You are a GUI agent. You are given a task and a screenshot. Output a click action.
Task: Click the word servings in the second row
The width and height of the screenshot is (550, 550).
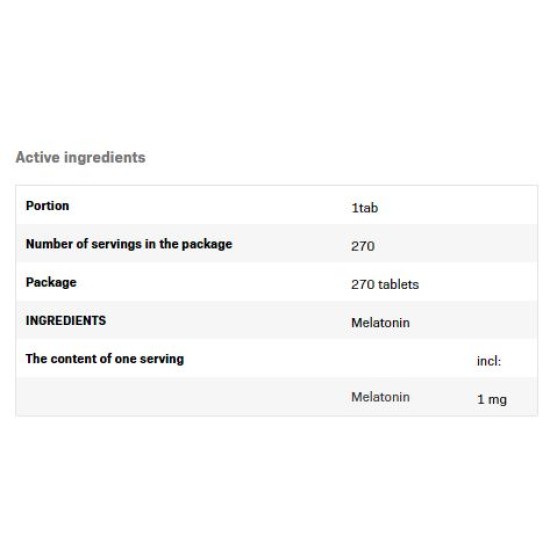pyautogui.click(x=116, y=245)
